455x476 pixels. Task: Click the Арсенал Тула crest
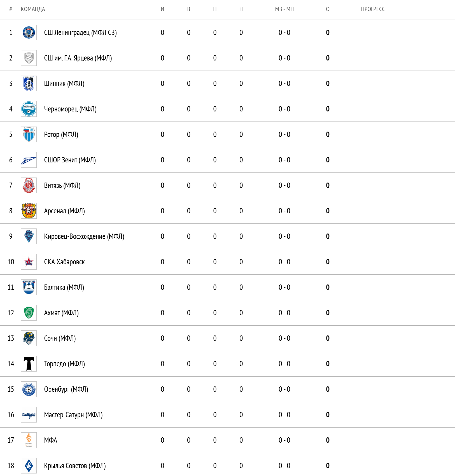point(29,211)
